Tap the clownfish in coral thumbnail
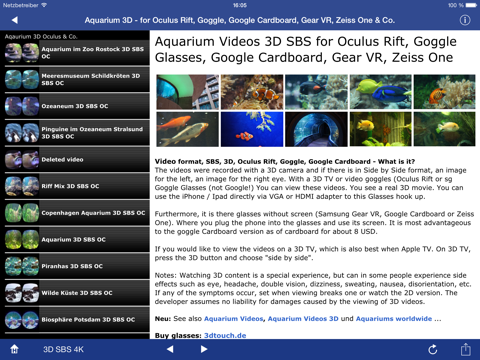480x360 pixels. 252,92
